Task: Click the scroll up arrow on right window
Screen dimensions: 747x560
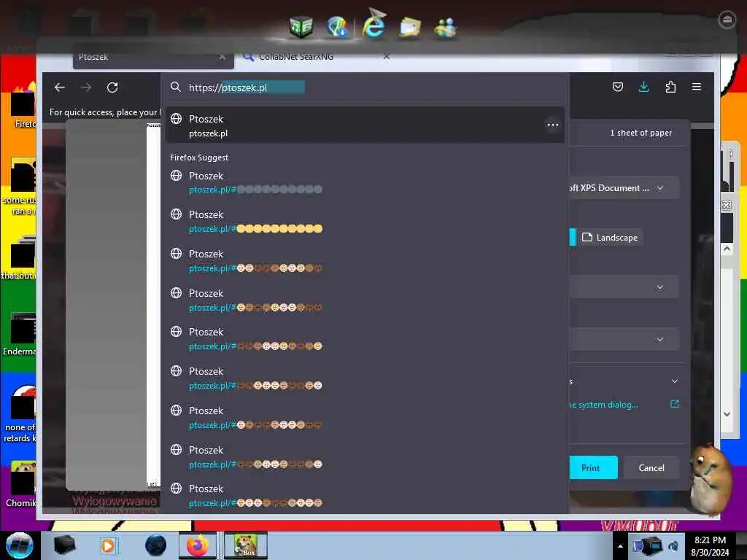Action: click(727, 249)
